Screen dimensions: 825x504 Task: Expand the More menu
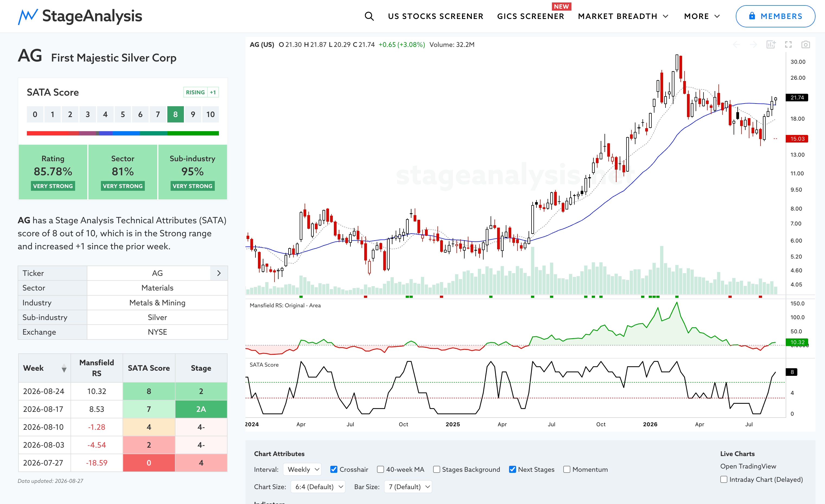pos(702,16)
